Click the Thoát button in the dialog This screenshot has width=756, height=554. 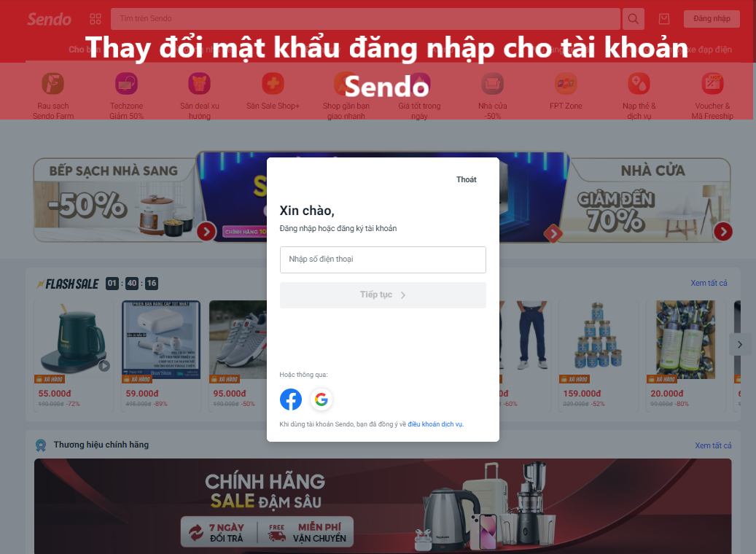coord(467,179)
